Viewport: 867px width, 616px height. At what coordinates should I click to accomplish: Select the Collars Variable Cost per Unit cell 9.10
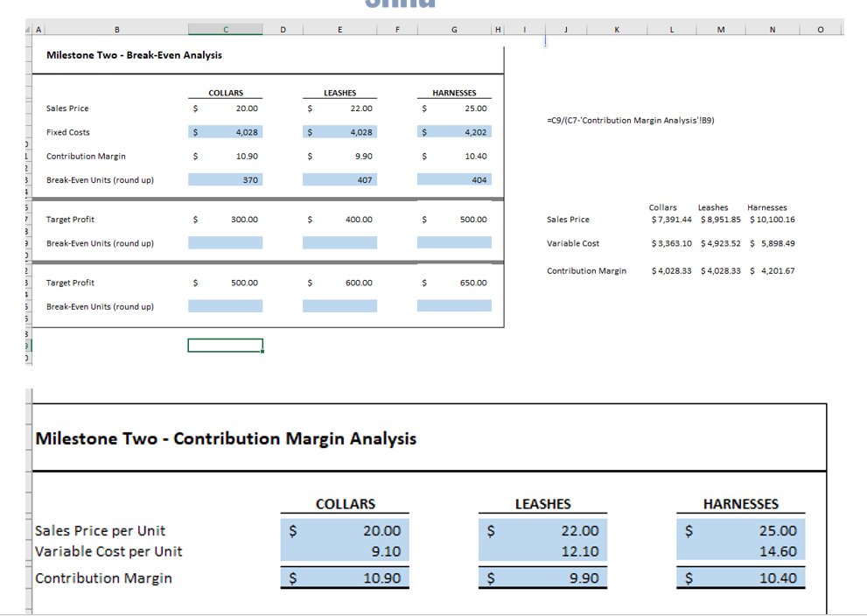[344, 549]
